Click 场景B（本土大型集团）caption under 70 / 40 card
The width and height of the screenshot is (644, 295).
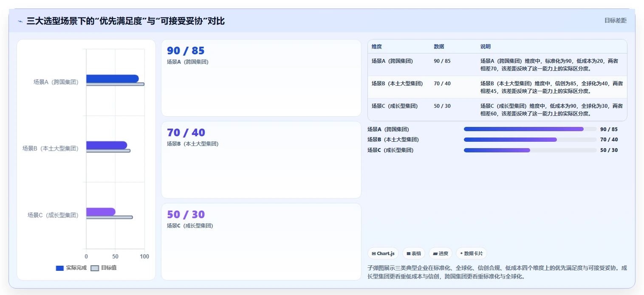coord(192,144)
